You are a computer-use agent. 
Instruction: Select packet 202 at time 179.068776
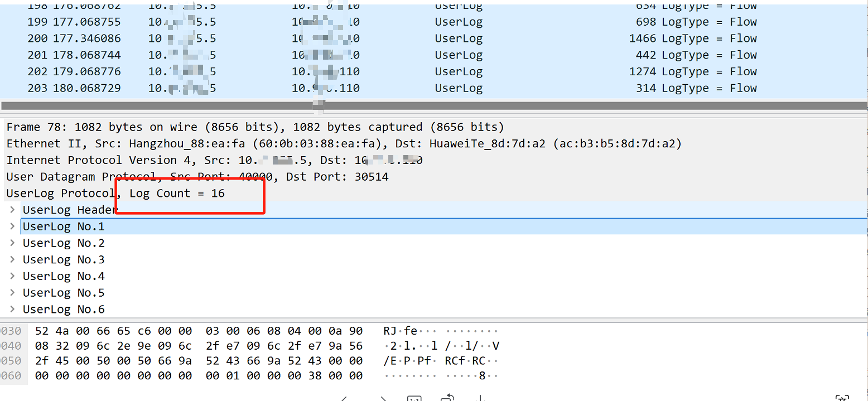pos(434,72)
